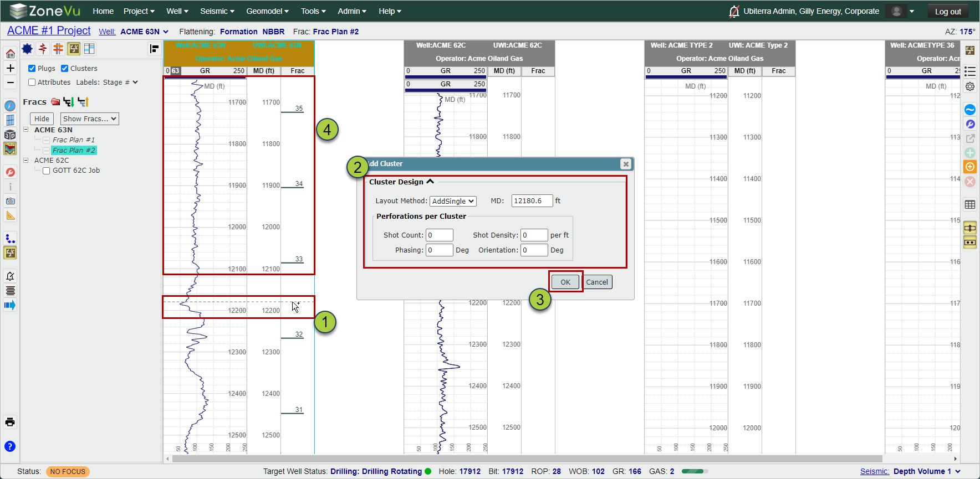Click the stacked lines icon in left sidebar
Screen dimensions: 980x479
(10, 290)
